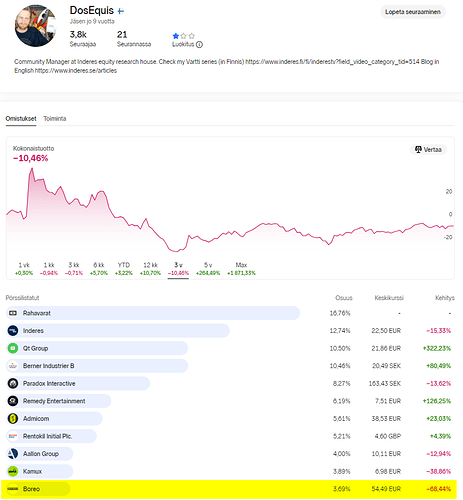The height and width of the screenshot is (500, 463).
Task: Click the Rentokil Initial Plc logo
Action: tap(13, 436)
